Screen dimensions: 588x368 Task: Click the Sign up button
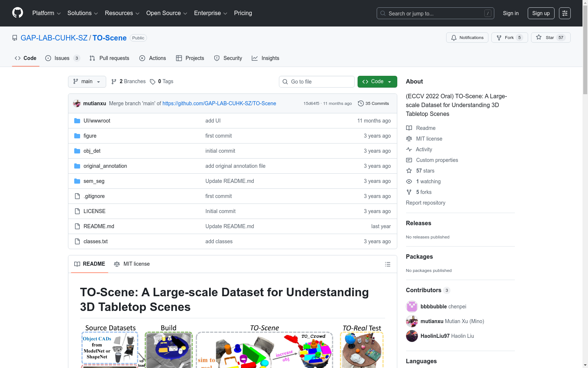541,13
